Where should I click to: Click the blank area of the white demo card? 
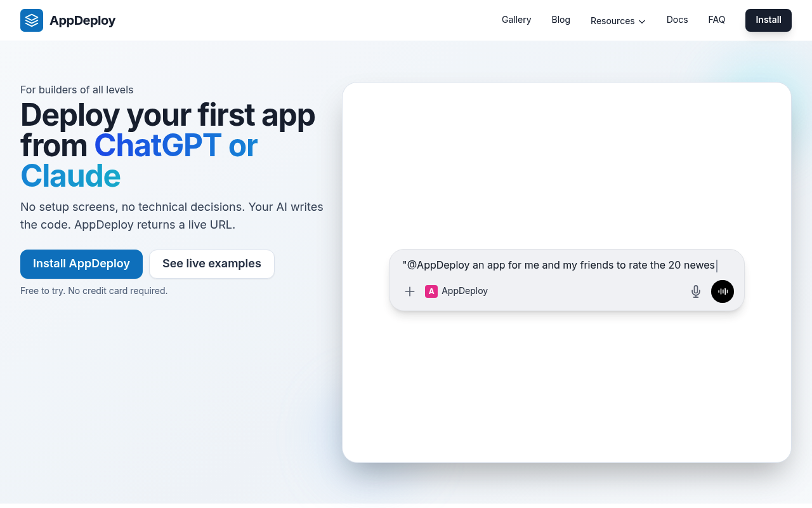566,159
